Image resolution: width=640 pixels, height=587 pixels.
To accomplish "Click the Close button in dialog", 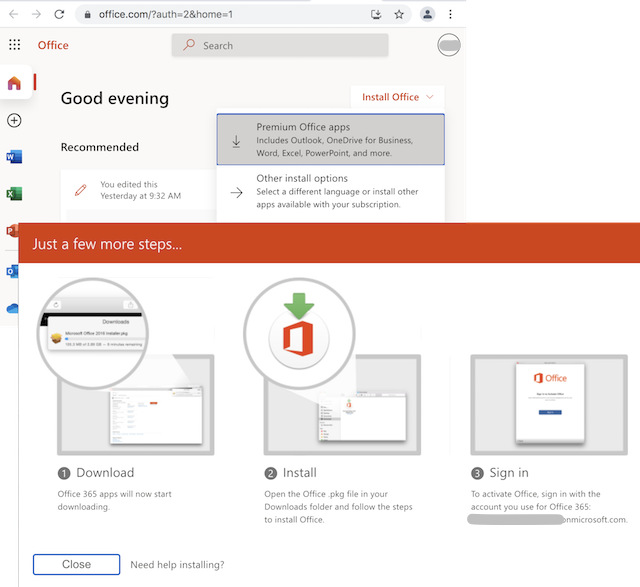I will pyautogui.click(x=76, y=564).
